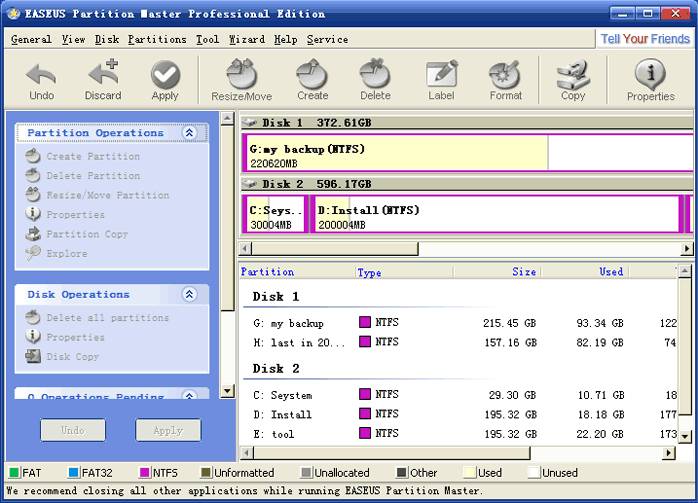Sort the list by Size column header
This screenshot has width=698, height=503.
523,271
